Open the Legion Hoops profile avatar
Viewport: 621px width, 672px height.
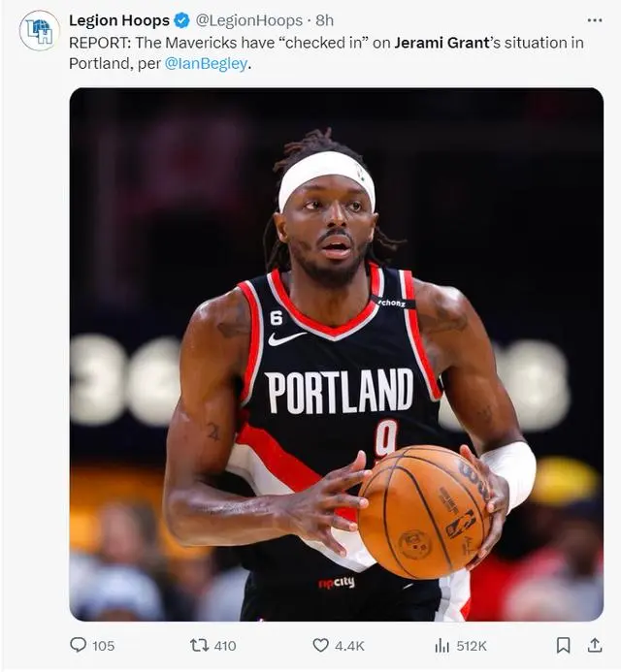click(x=40, y=30)
